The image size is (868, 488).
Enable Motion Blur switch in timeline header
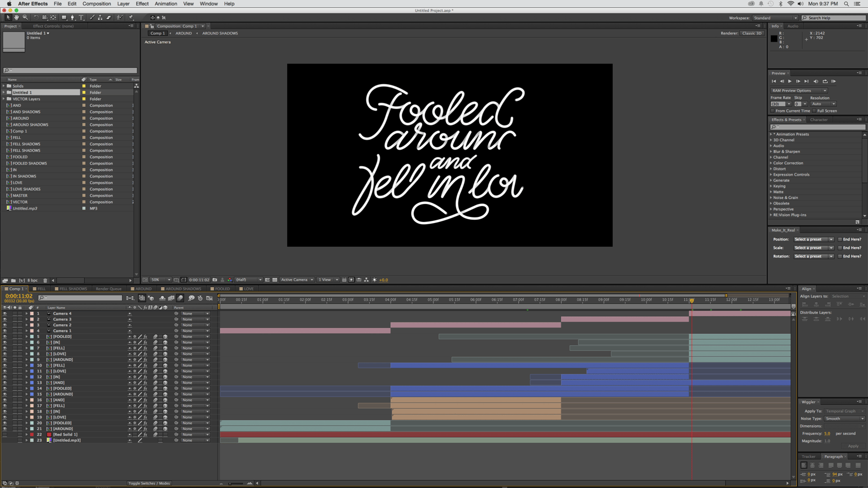coord(180,298)
